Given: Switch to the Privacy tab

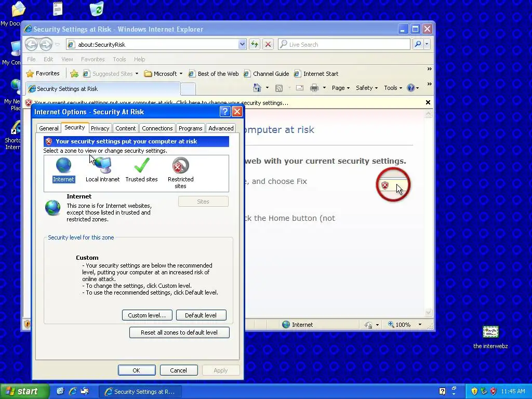Looking at the screenshot, I should (x=100, y=128).
